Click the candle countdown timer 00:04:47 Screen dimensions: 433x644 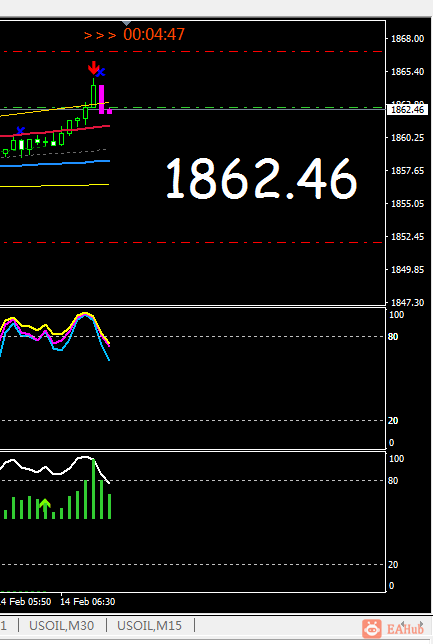(x=154, y=34)
